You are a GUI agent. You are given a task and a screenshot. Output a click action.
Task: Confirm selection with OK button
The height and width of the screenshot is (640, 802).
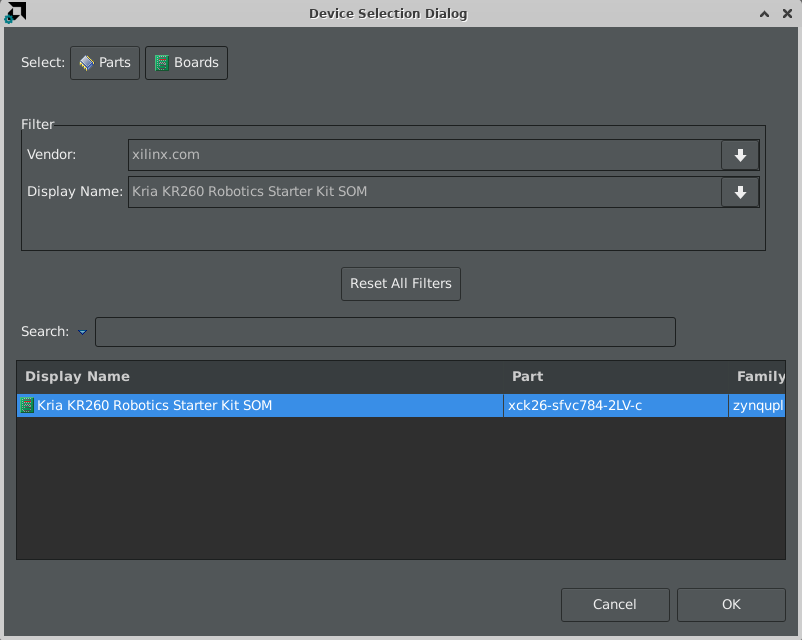point(731,605)
